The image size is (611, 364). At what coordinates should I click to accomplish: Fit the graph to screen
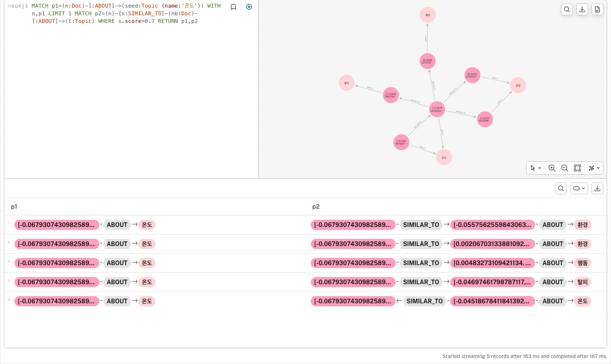pos(577,168)
